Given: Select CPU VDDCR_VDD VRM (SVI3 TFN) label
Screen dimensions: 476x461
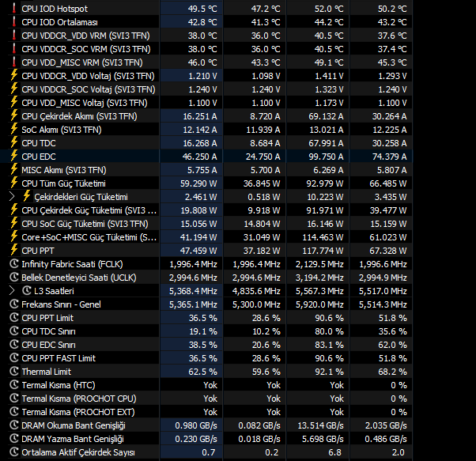Looking at the screenshot, I should coord(86,36).
